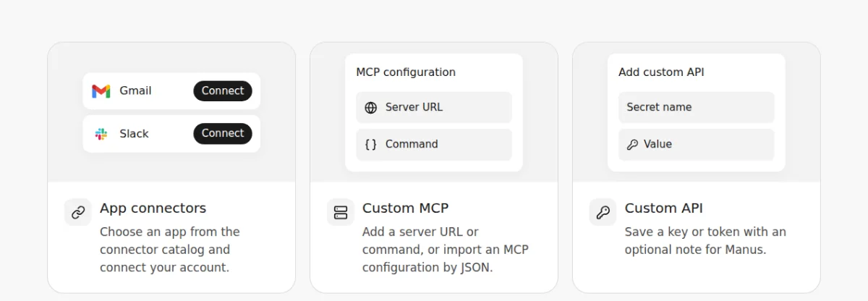Click the Gmail label text
Viewport: 868px width, 301px height.
[x=135, y=91]
